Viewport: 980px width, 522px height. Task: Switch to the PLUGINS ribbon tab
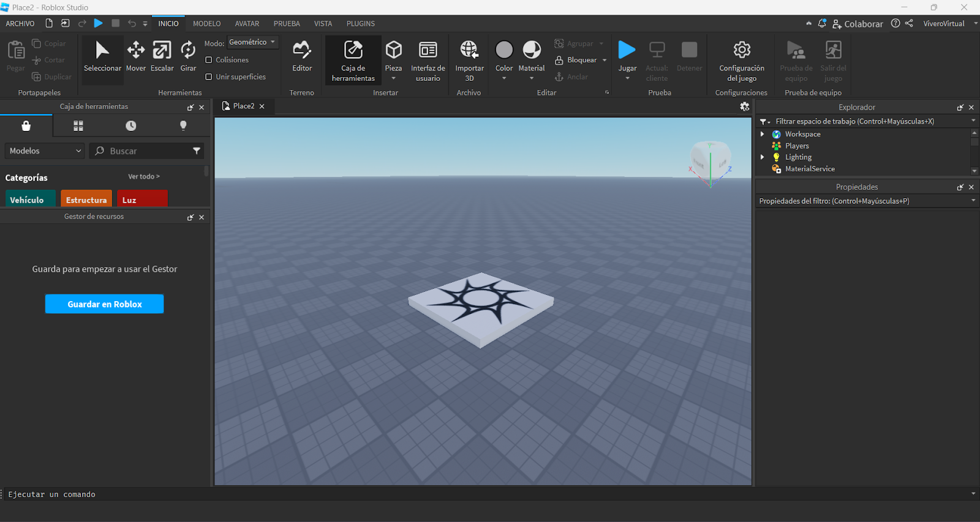coord(360,23)
